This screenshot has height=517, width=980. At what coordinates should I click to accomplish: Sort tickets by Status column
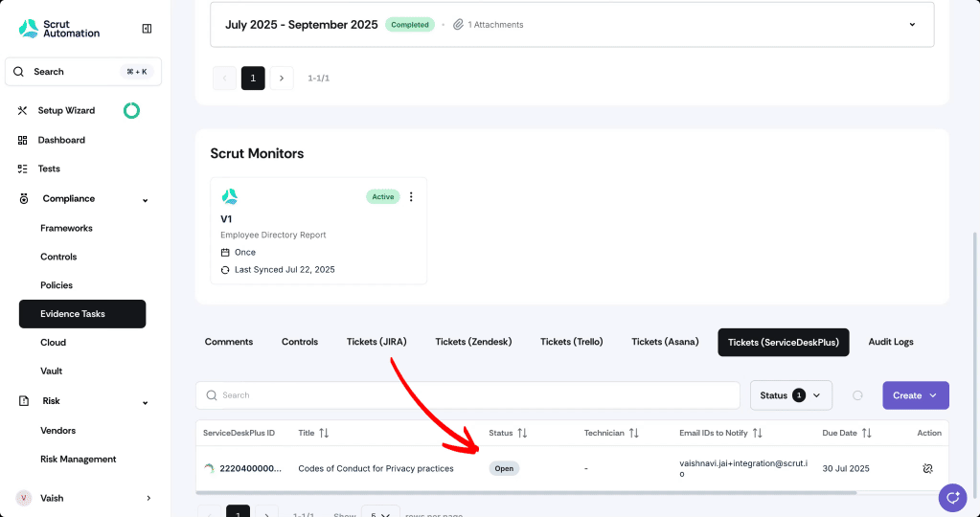[x=522, y=433]
